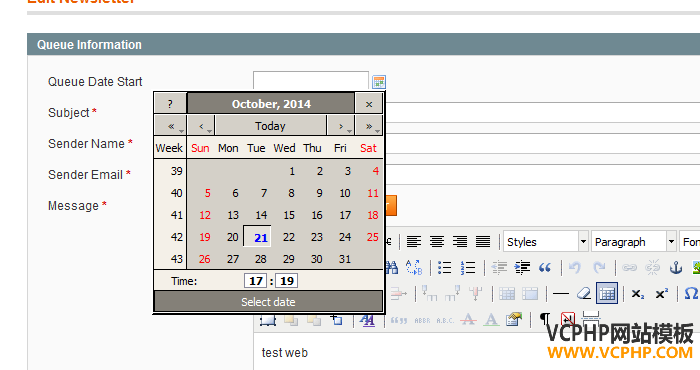Click the October, 2014 calendar title

pos(271,104)
